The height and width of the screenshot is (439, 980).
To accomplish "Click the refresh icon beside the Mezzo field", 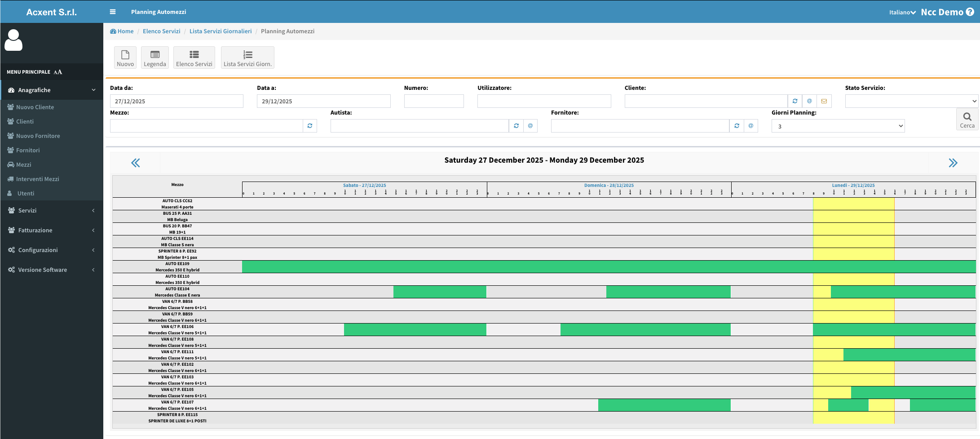I will [310, 126].
